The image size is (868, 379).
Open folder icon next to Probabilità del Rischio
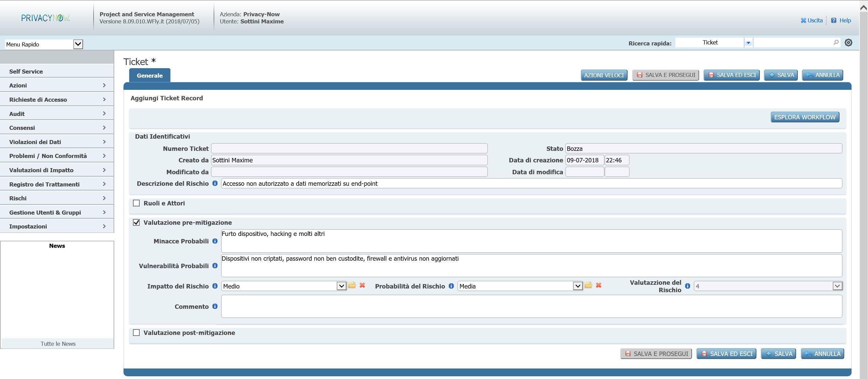[x=588, y=285]
